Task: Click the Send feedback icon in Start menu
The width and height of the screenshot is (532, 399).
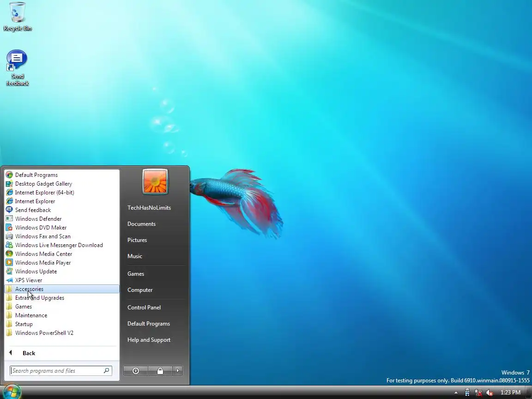Action: [10, 210]
